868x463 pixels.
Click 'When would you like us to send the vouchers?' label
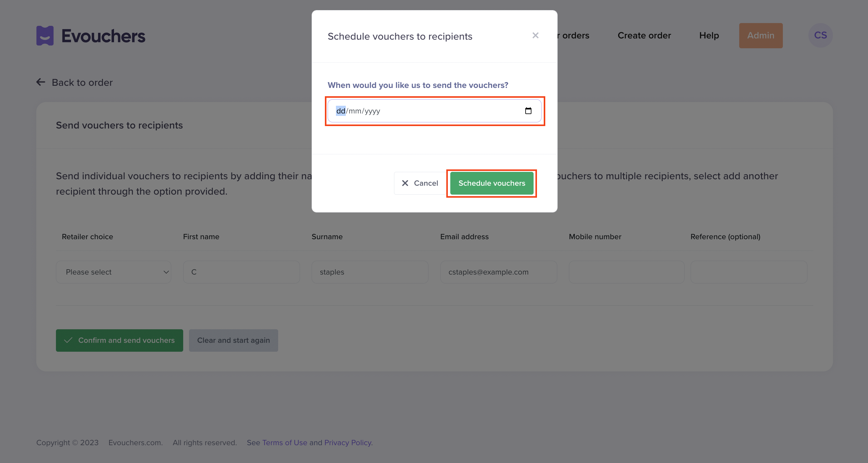[x=418, y=85]
